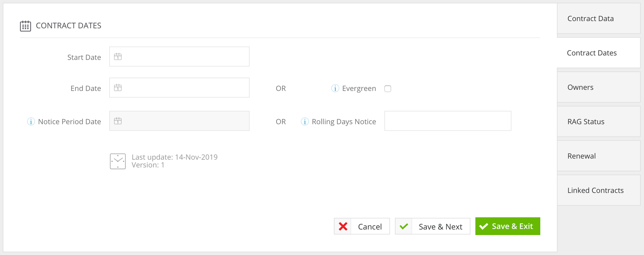Focus the Rolling Days Notice input field
This screenshot has height=255, width=644.
click(447, 121)
